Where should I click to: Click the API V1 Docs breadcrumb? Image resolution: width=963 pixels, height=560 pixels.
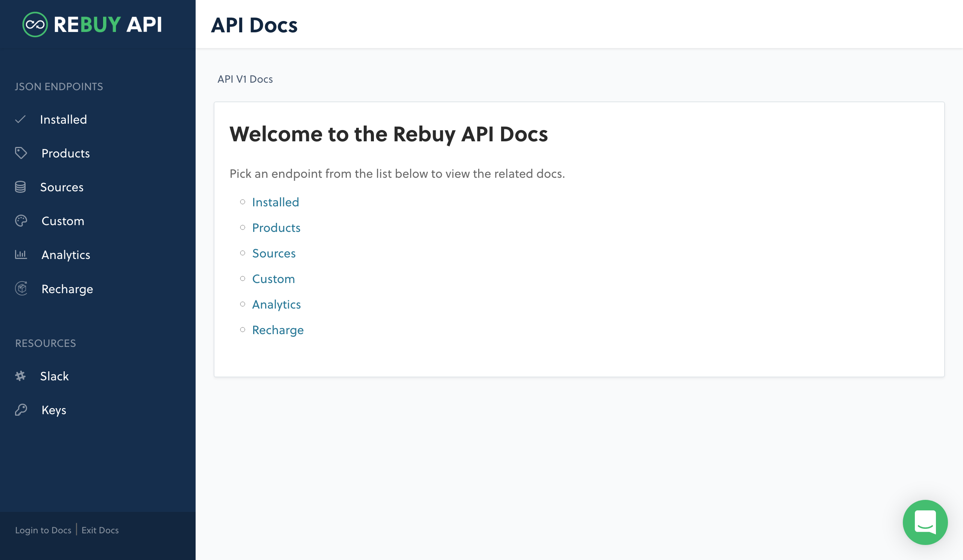(245, 79)
